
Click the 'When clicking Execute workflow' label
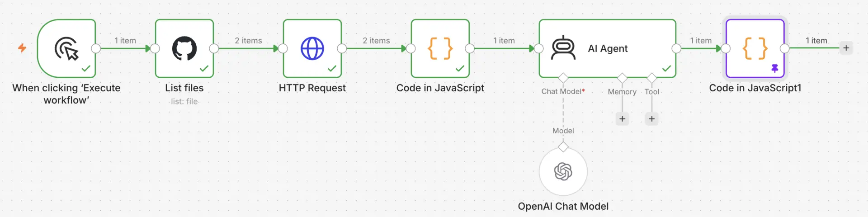(66, 94)
